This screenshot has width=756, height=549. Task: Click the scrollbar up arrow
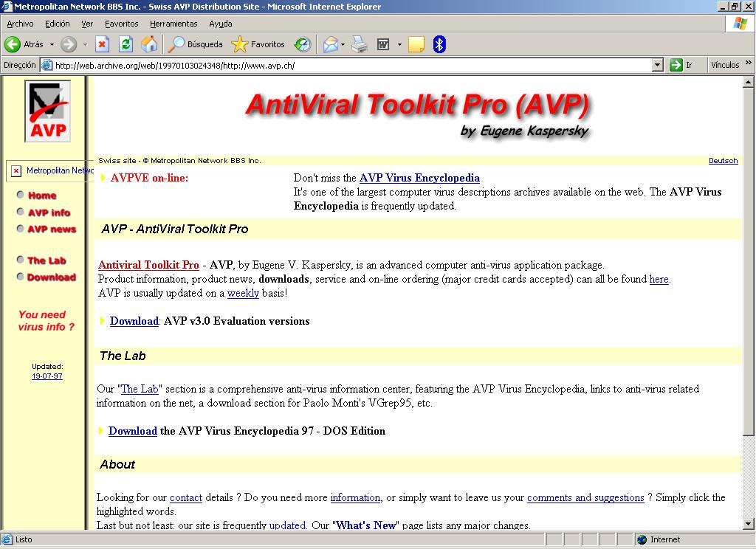(749, 82)
